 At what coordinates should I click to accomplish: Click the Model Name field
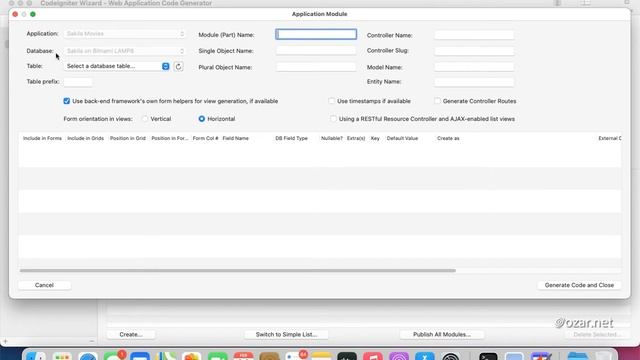pyautogui.click(x=474, y=67)
